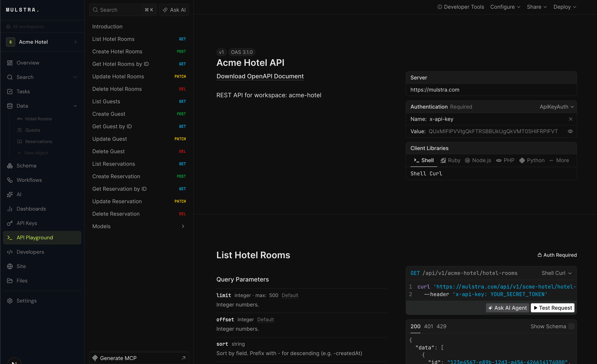The width and height of the screenshot is (597, 364).
Task: Click the OAS 3.1.0 badge
Action: [242, 52]
